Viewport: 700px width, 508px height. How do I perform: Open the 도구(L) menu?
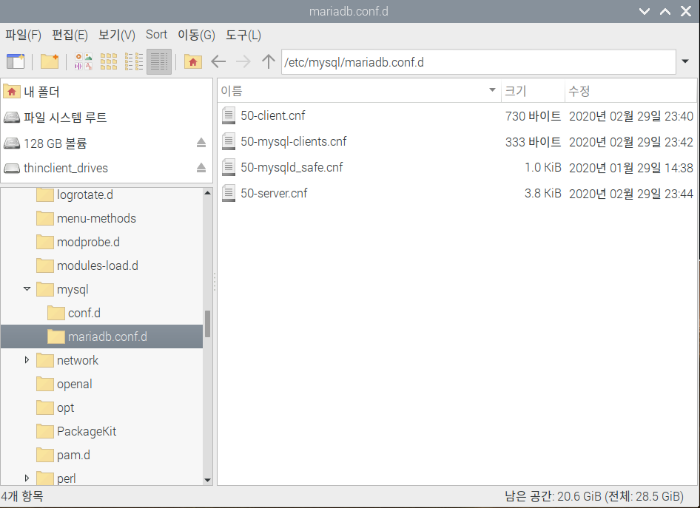tap(243, 35)
